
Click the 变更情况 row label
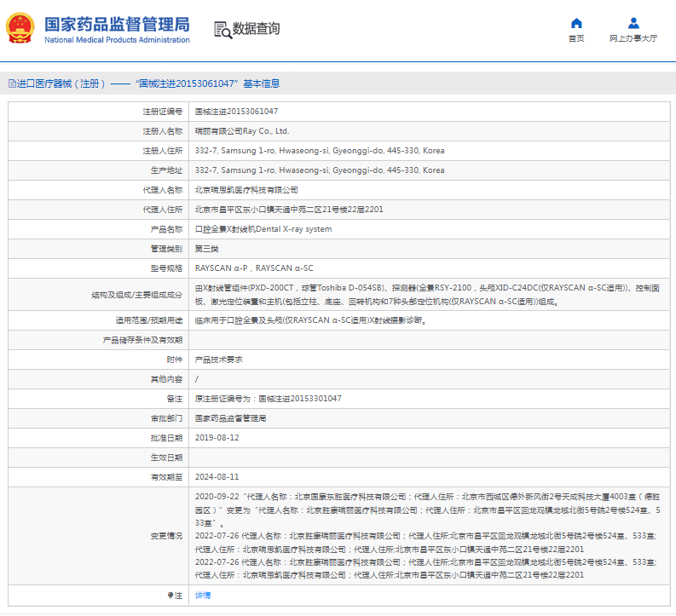point(166,536)
